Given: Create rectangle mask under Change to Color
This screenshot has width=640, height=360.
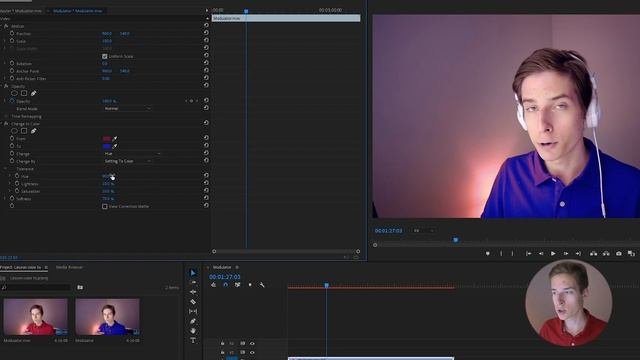Looking at the screenshot, I should 24,131.
